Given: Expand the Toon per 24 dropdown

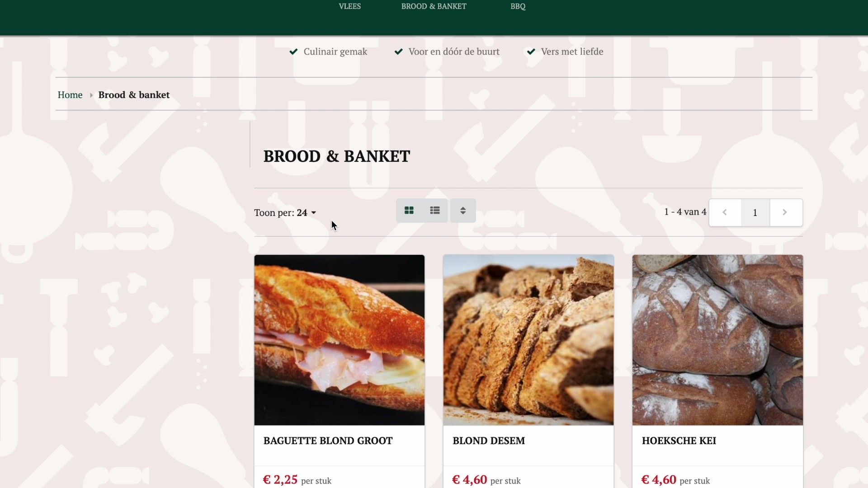Looking at the screenshot, I should (x=285, y=212).
